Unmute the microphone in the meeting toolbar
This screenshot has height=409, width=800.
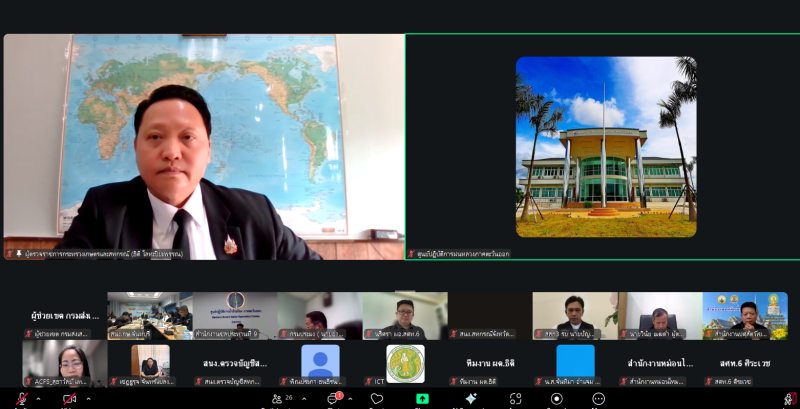tap(21, 399)
